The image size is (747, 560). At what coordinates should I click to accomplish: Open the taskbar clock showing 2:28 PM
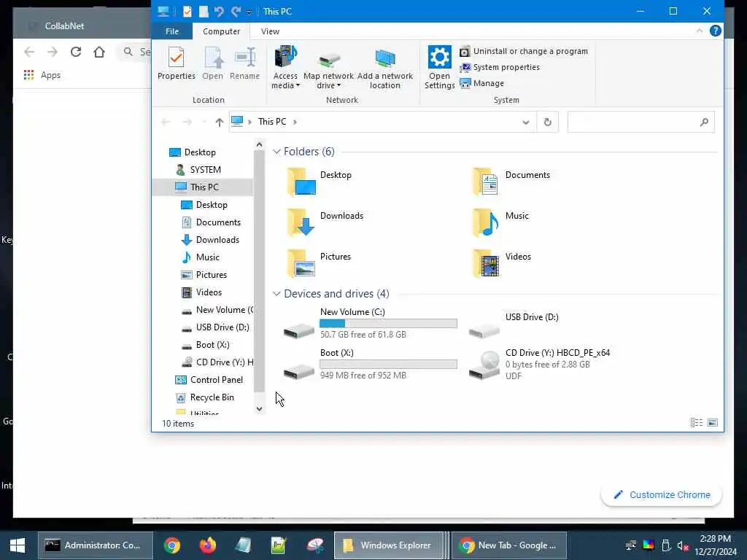pyautogui.click(x=715, y=545)
